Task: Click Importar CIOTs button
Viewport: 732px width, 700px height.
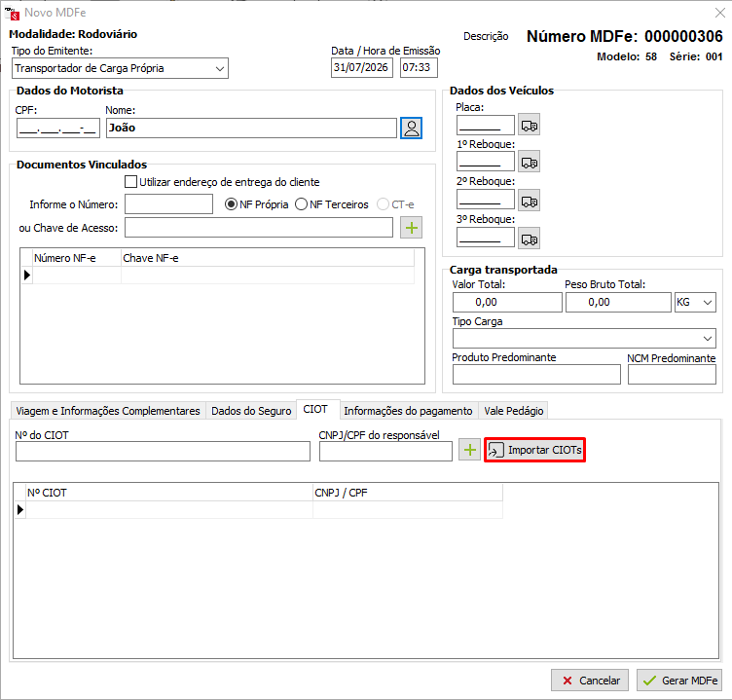Action: click(534, 450)
